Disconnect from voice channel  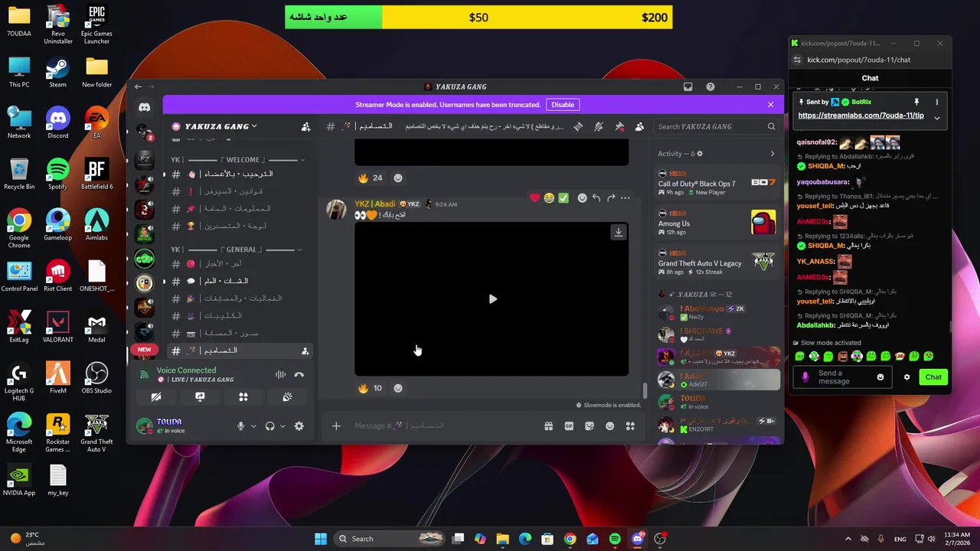pyautogui.click(x=299, y=374)
